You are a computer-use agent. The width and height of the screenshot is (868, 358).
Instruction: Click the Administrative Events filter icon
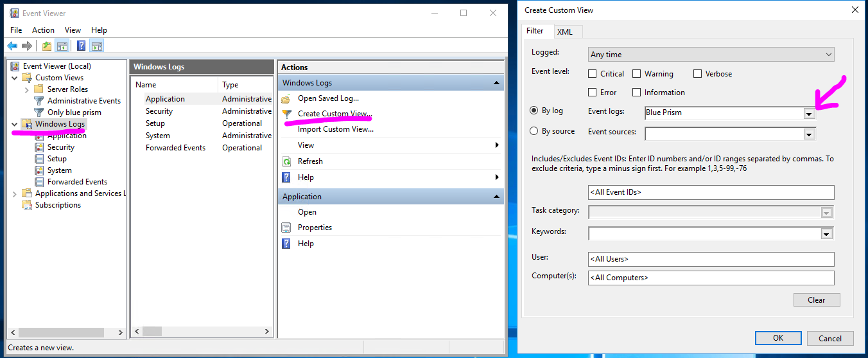[x=39, y=100]
